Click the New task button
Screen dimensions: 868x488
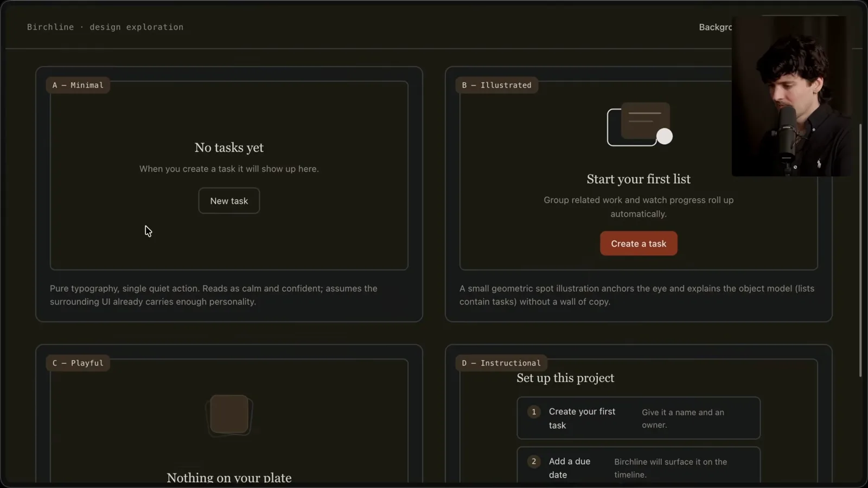229,201
